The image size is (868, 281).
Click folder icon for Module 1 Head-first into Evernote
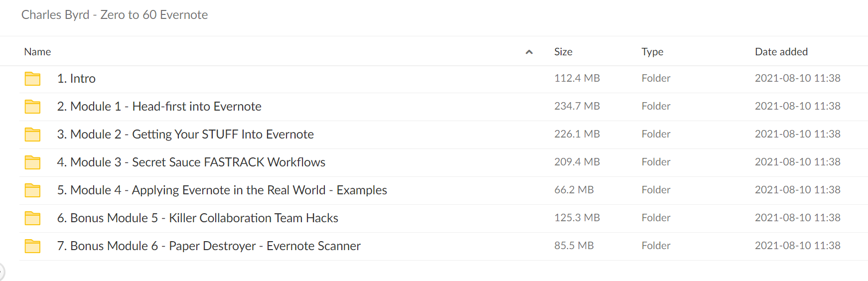click(32, 107)
